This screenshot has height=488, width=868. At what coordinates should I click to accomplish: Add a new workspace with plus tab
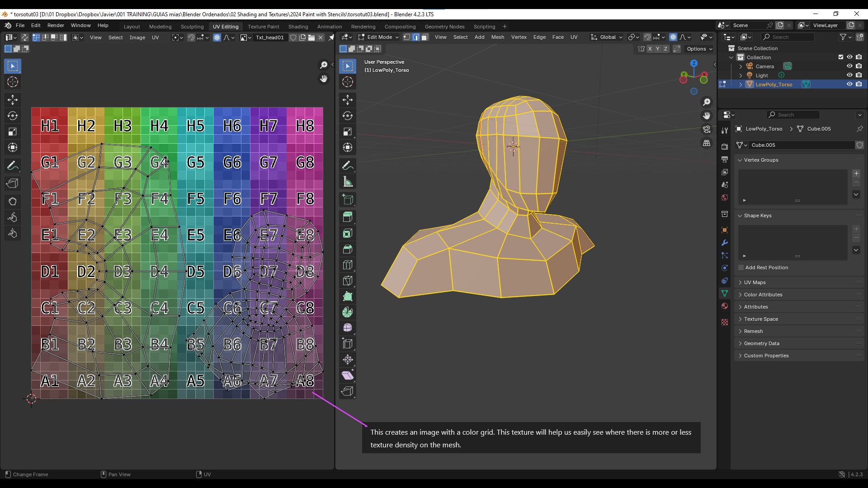click(505, 27)
